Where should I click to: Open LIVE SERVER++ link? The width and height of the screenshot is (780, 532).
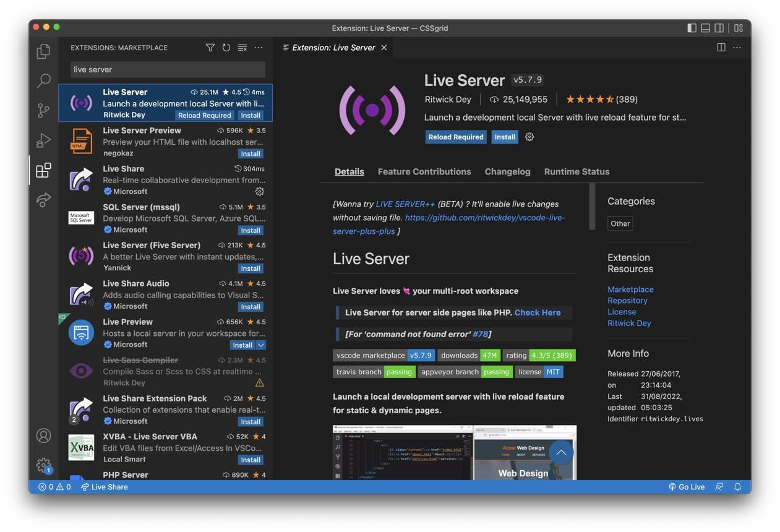[x=405, y=204]
